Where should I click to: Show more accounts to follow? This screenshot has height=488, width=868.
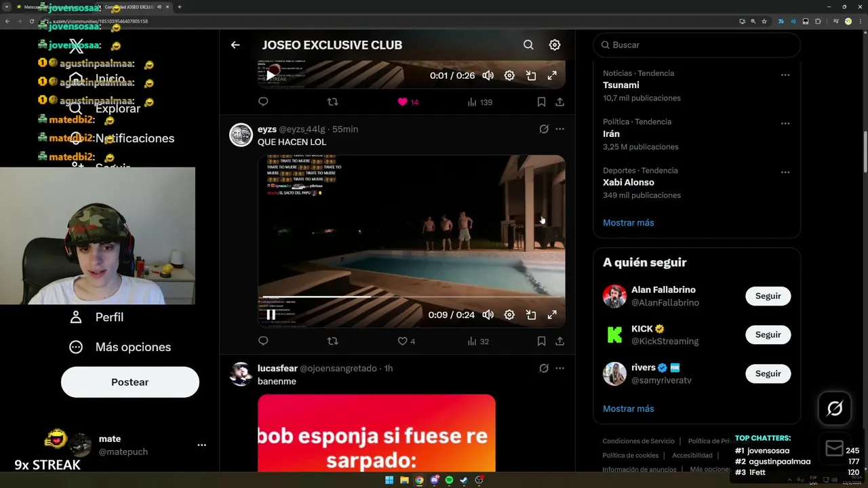pos(629,409)
